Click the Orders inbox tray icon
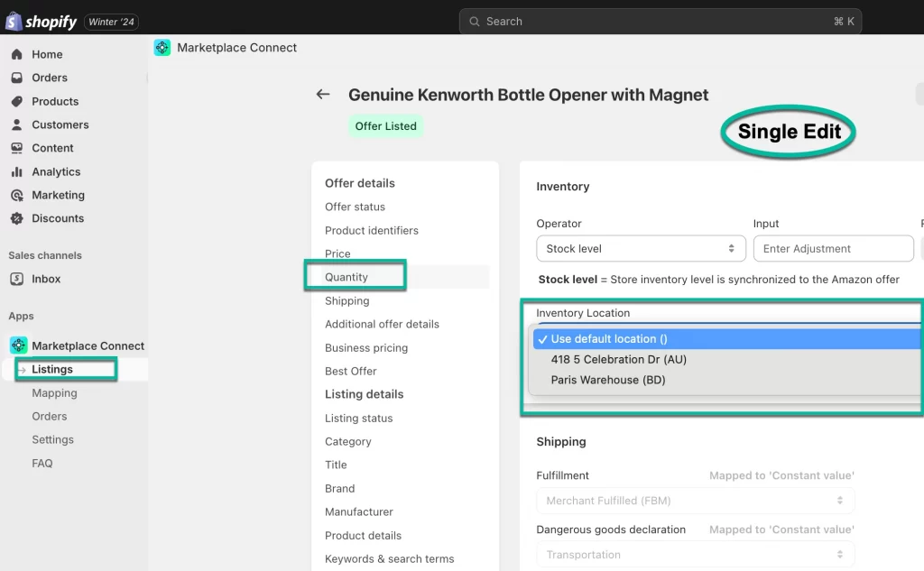The image size is (924, 571). (17, 78)
